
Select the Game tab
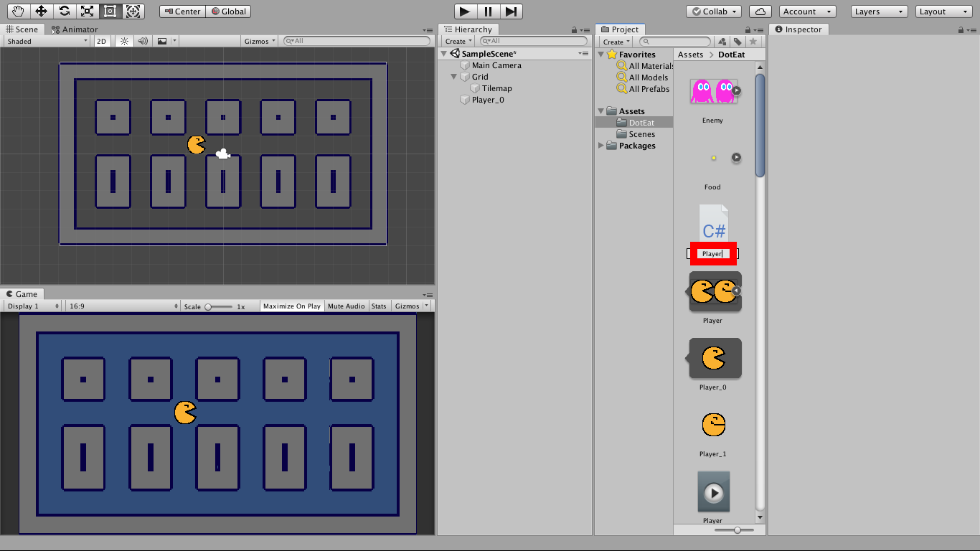coord(22,294)
